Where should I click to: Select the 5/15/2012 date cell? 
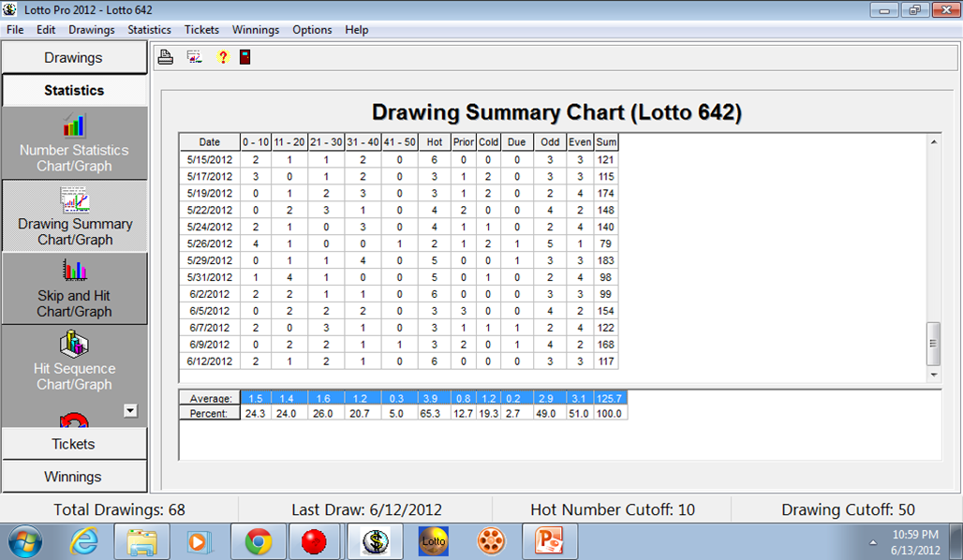(210, 159)
